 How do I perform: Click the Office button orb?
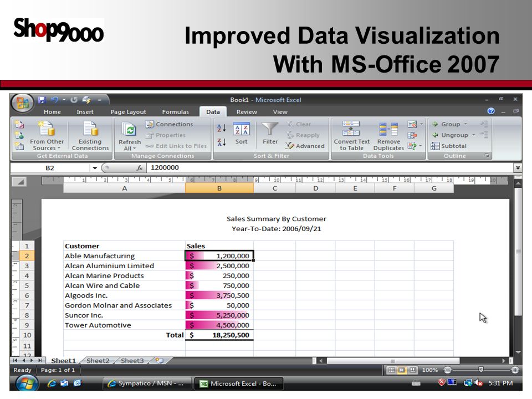22,102
